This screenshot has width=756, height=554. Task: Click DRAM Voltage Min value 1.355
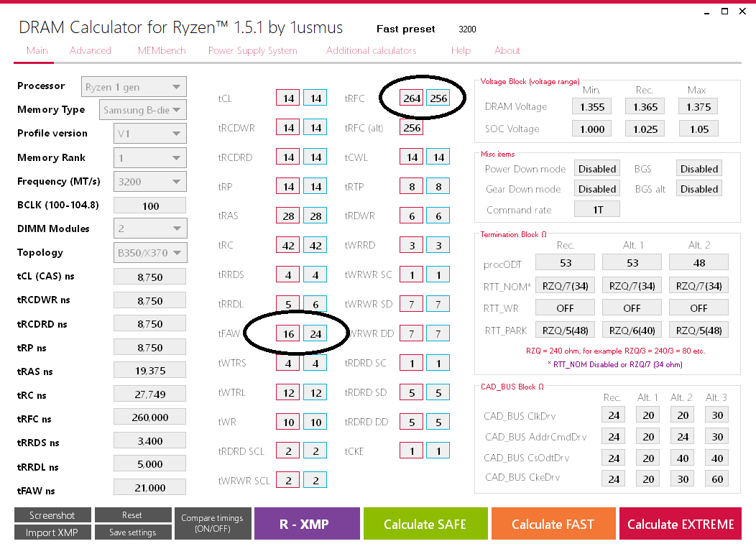(x=592, y=106)
